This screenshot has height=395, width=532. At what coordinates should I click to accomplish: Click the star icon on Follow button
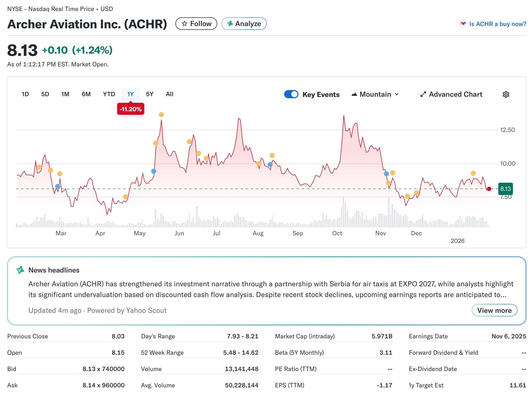(184, 24)
